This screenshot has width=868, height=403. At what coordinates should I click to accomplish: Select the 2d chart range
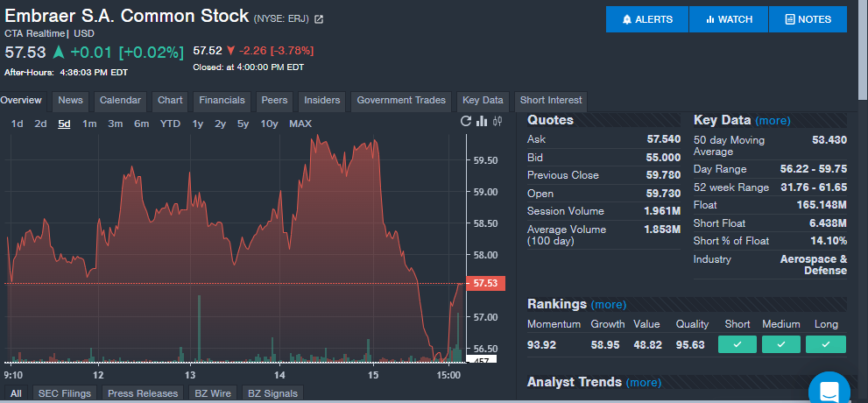click(40, 124)
